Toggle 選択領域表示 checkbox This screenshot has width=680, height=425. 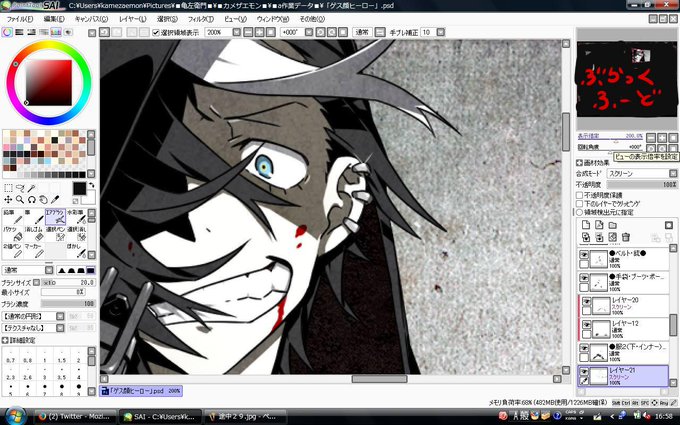click(156, 33)
